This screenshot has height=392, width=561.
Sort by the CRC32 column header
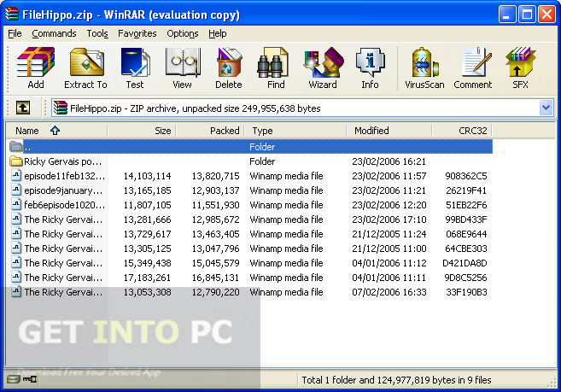(x=462, y=131)
